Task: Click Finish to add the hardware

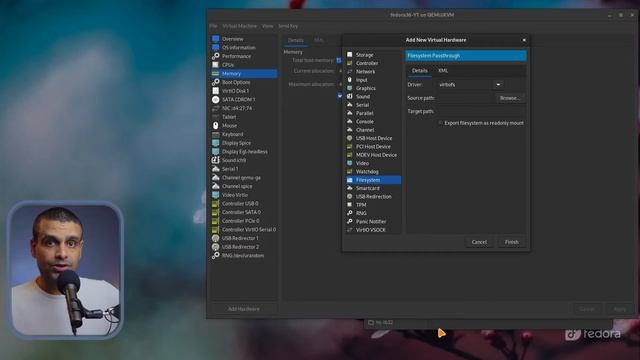Action: (x=511, y=242)
